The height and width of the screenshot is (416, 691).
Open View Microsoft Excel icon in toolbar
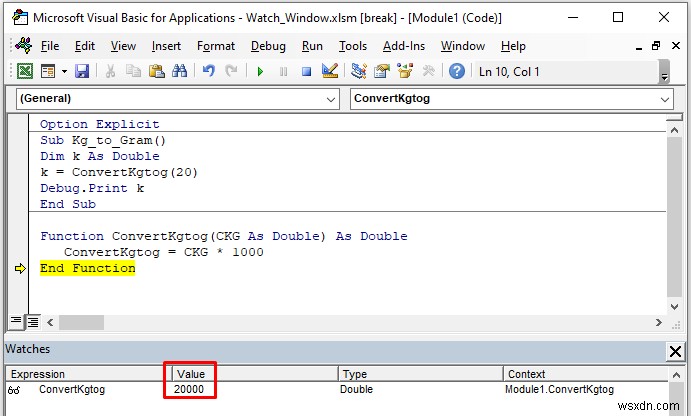25,71
